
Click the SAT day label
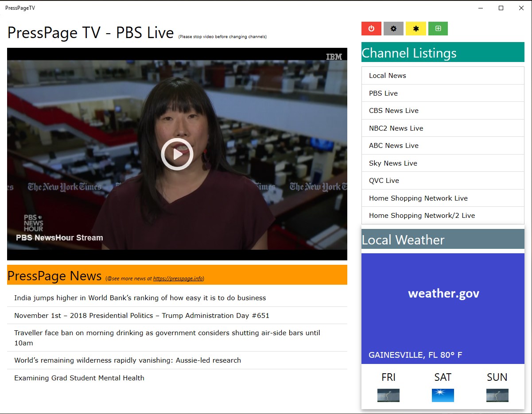coord(443,377)
